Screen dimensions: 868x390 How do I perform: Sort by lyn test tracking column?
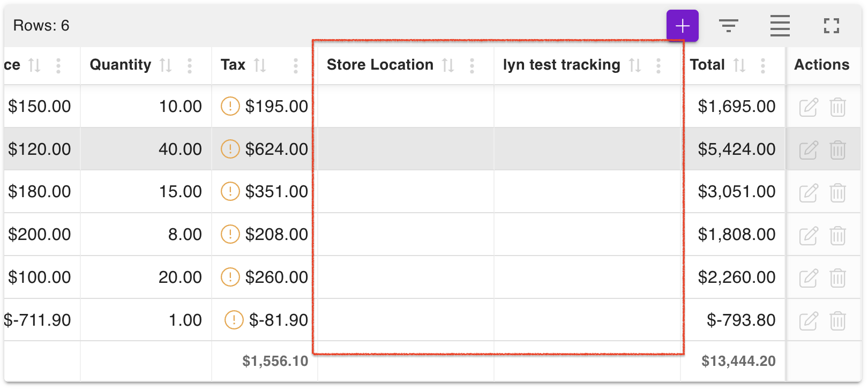click(635, 65)
